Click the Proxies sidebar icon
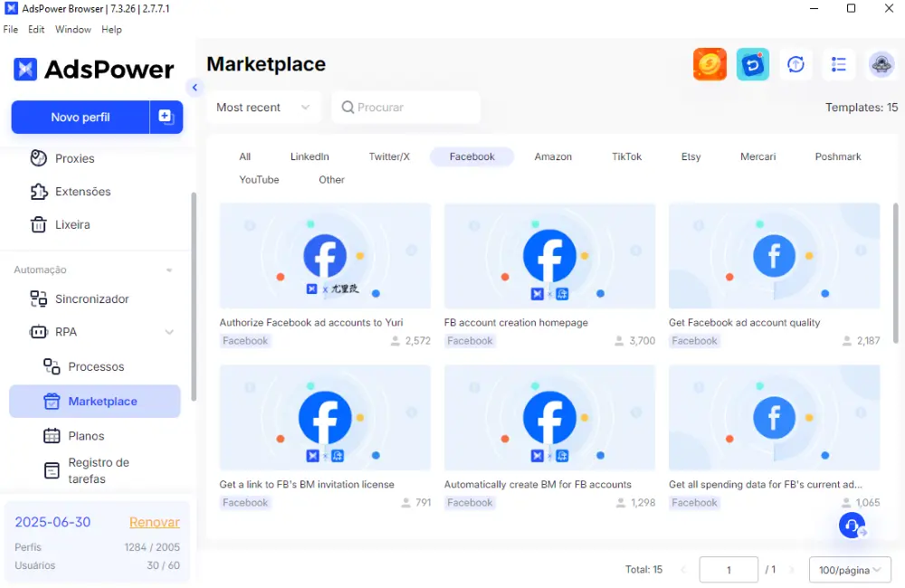 click(x=38, y=158)
